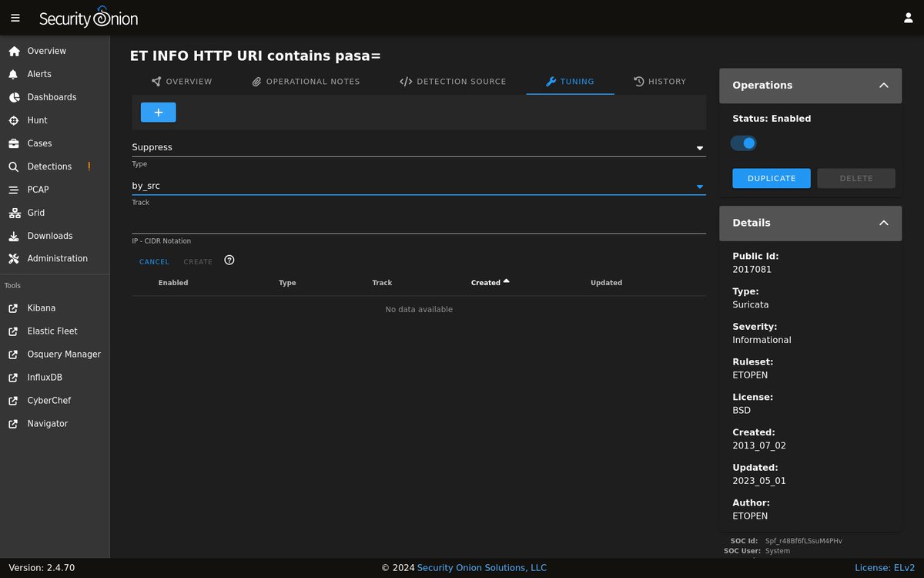Switch to the Operational Notes tab
924x578 pixels.
coord(306,82)
